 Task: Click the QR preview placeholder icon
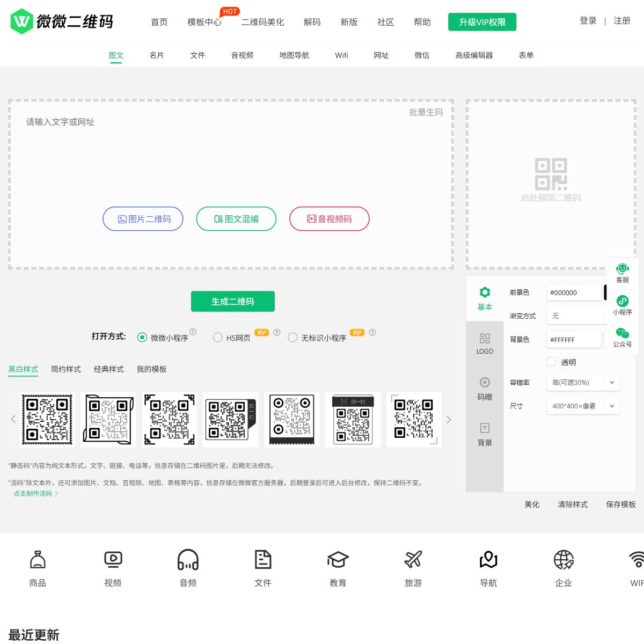pyautogui.click(x=551, y=174)
